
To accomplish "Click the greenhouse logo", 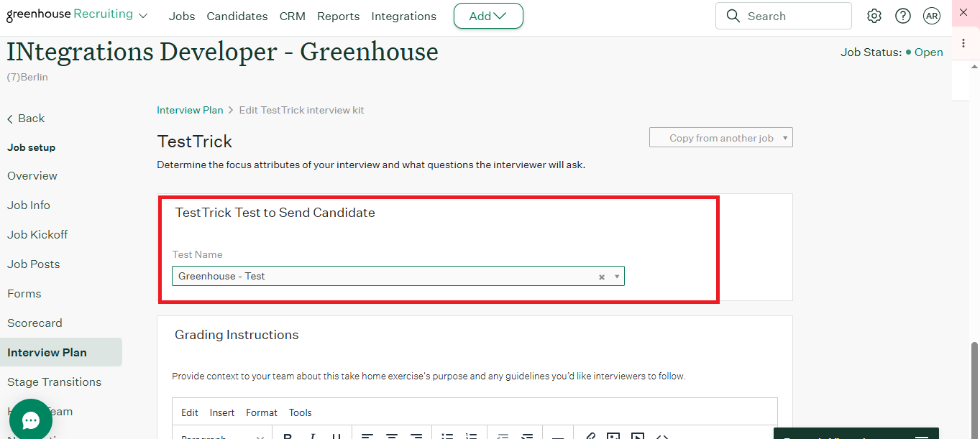I will (70, 14).
